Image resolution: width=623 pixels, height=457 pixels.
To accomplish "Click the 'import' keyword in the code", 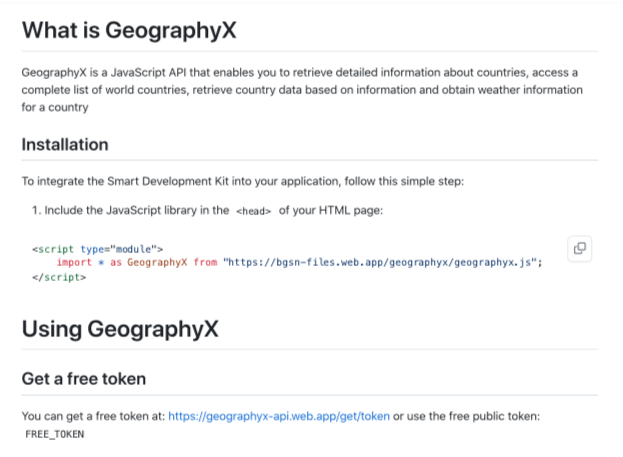I will tap(74, 262).
